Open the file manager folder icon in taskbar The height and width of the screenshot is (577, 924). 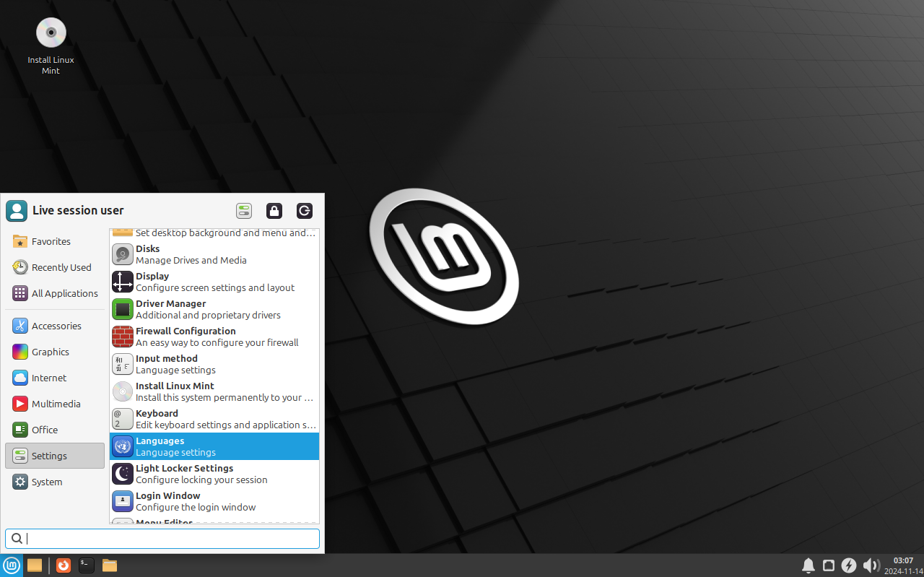(110, 565)
